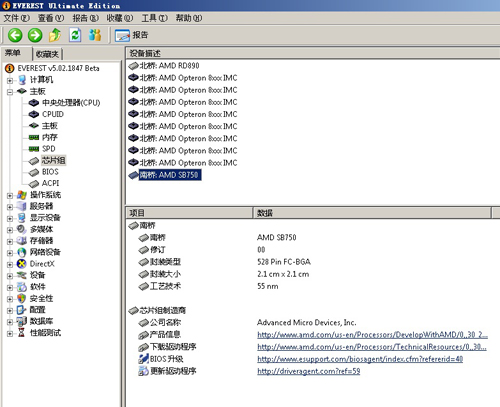The width and height of the screenshot is (500, 407).
Task: Select SPD in the tree
Action: click(x=49, y=149)
